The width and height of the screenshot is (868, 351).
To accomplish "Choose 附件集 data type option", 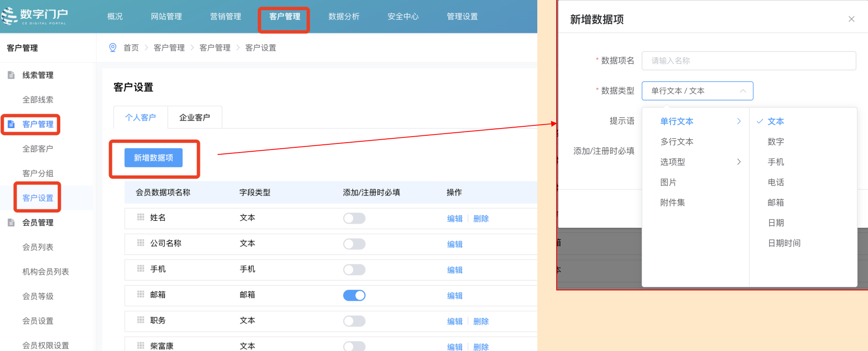I will (x=673, y=202).
